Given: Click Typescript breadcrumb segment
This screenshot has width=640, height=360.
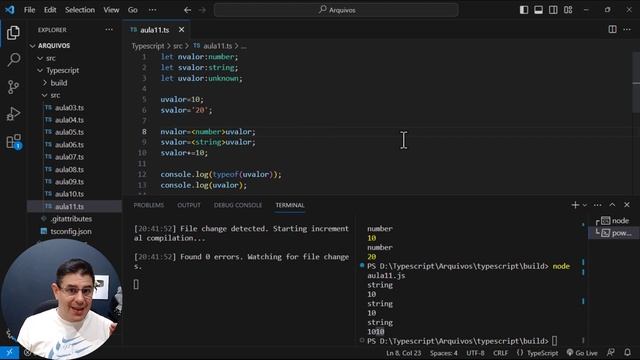Looking at the screenshot, I should click(x=147, y=46).
